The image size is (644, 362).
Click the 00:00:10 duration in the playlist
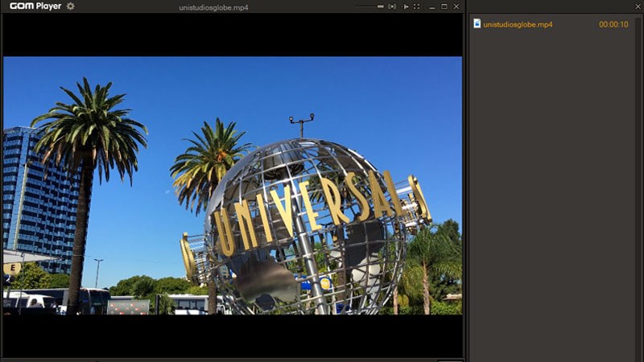pyautogui.click(x=613, y=24)
